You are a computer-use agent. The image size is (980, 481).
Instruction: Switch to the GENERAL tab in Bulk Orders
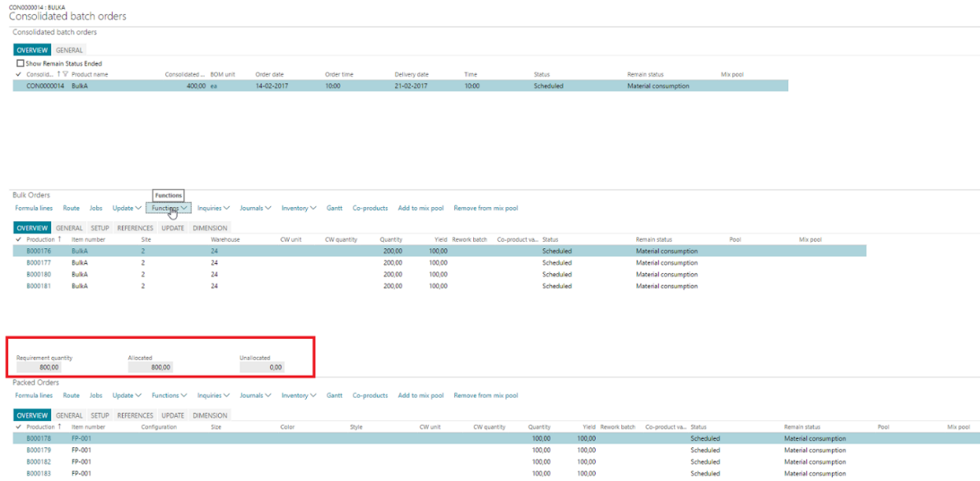(69, 228)
